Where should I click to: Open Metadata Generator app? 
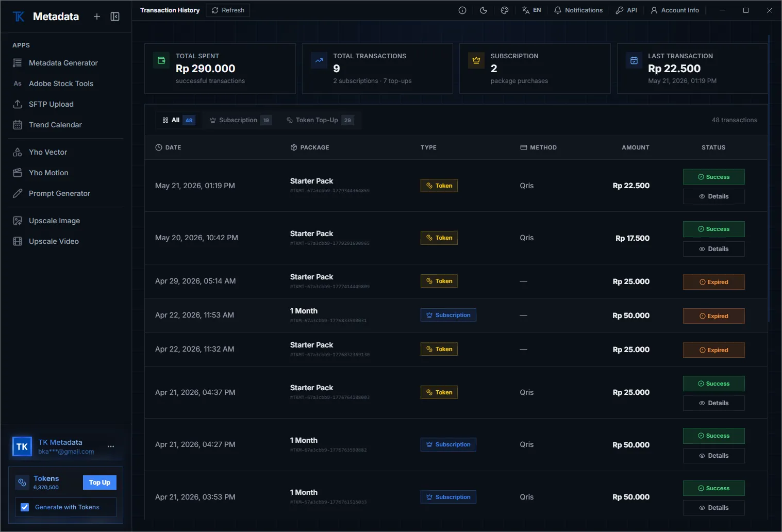click(66, 63)
